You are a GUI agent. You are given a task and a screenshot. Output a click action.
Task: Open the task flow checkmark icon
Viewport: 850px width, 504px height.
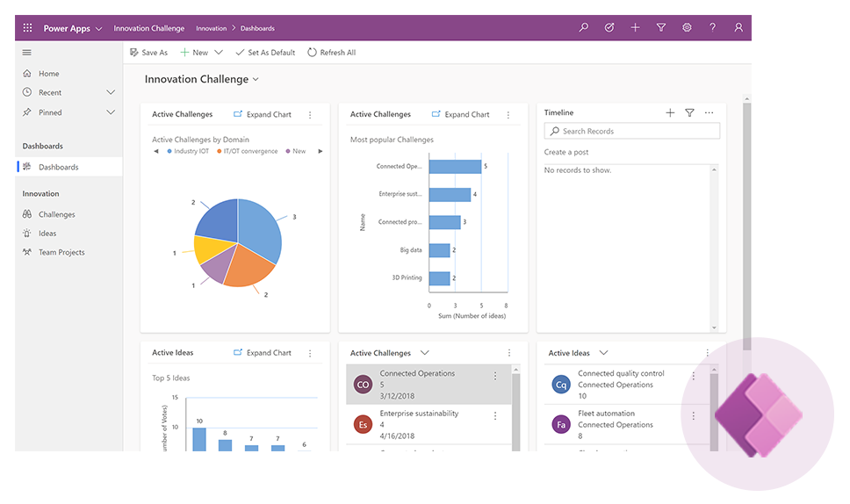coord(609,28)
